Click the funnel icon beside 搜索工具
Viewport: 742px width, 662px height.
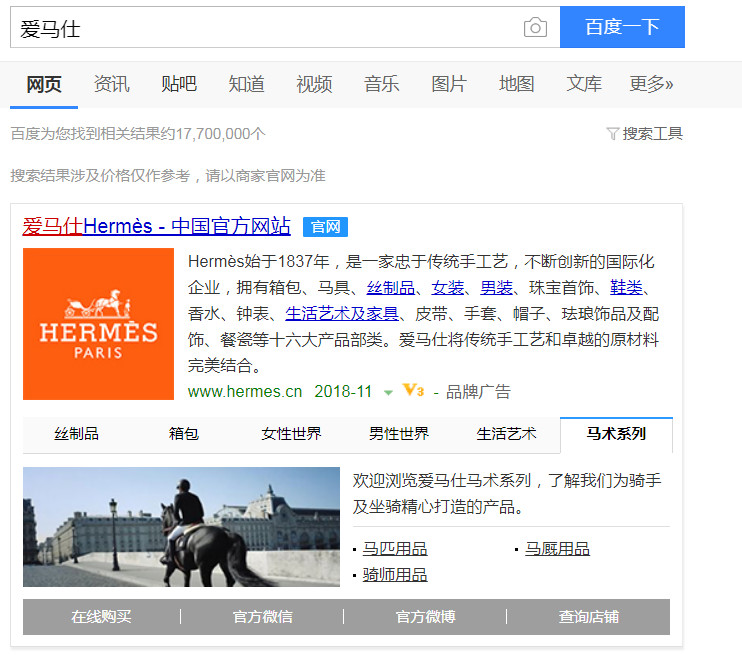coord(612,134)
